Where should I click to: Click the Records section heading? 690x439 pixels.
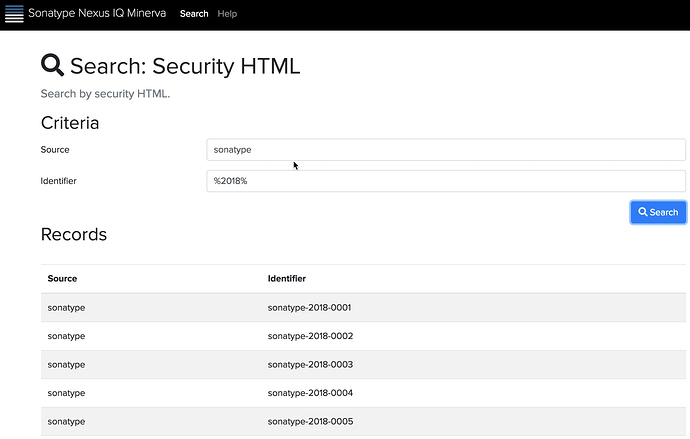[74, 234]
